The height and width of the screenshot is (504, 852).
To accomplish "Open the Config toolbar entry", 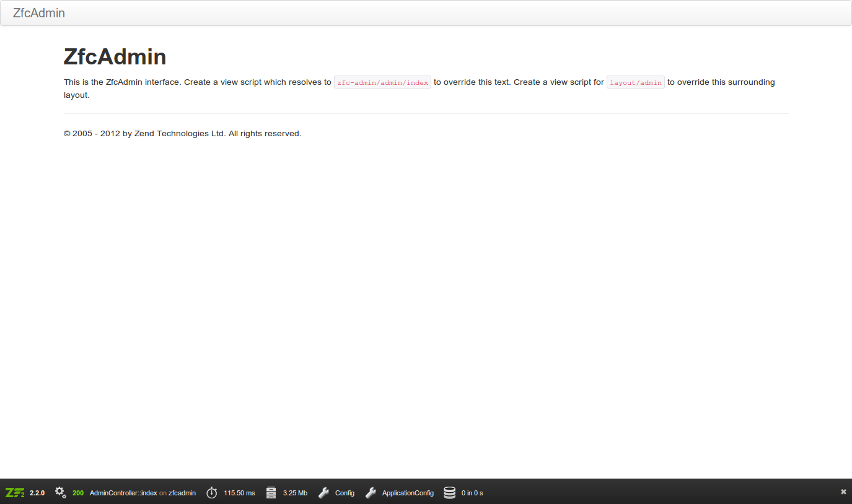I will (x=345, y=493).
